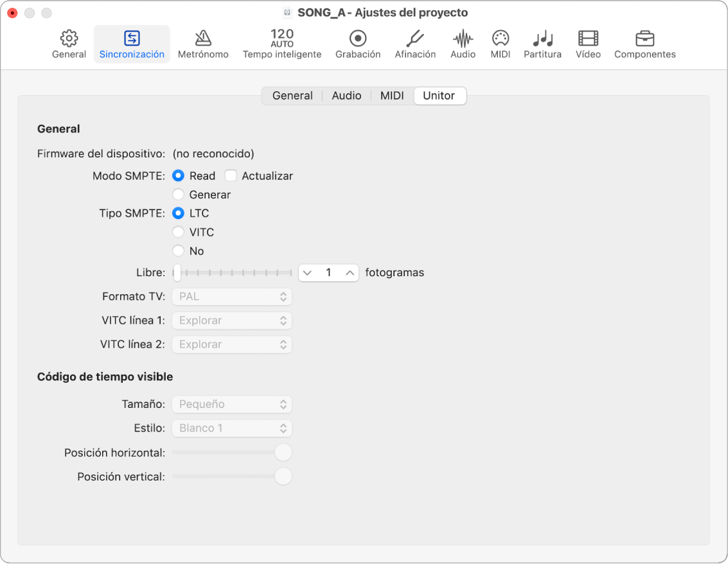Switch to the Audio sync tab
728x564 pixels.
[x=346, y=96]
